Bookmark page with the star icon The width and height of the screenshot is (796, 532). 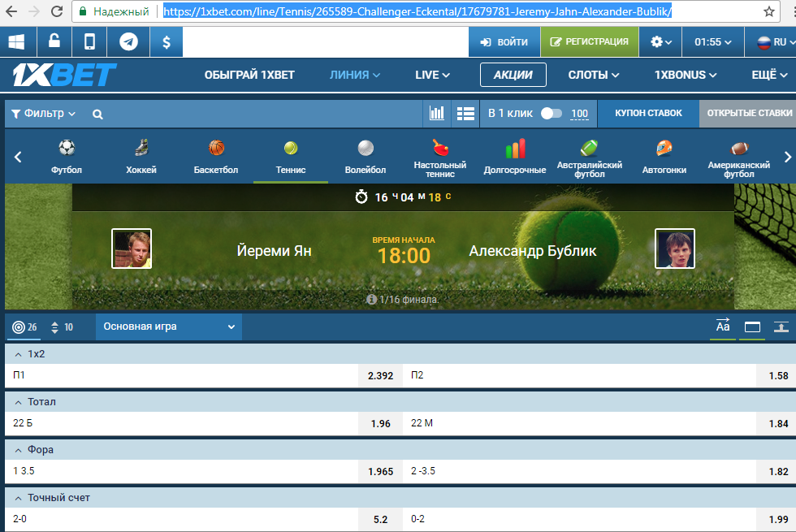(769, 11)
